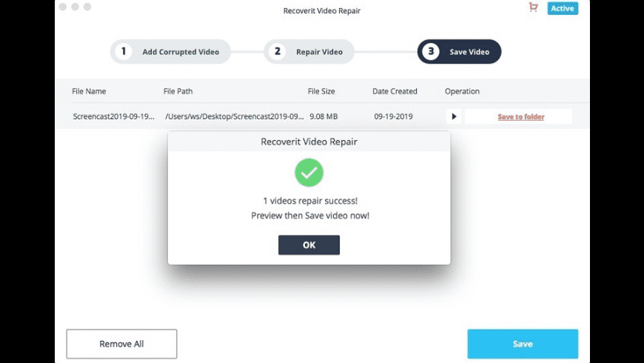Click the green success checkmark icon

click(x=309, y=173)
